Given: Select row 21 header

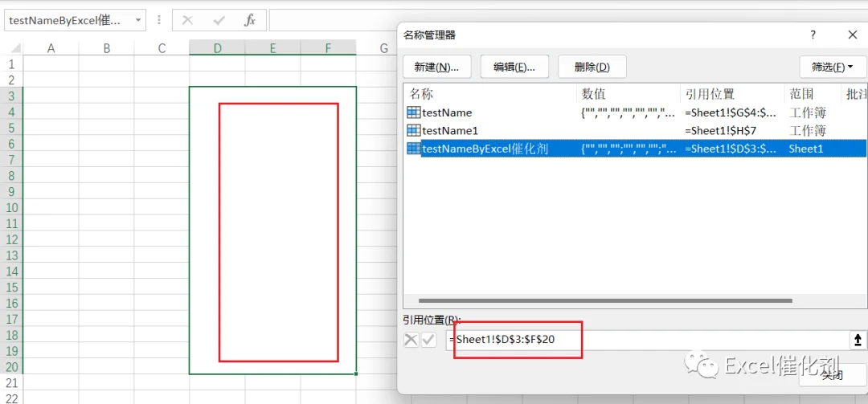Looking at the screenshot, I should coord(11,382).
